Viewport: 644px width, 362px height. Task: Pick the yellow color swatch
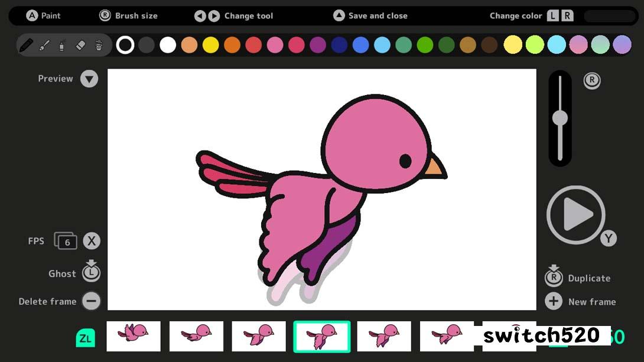coord(211,45)
